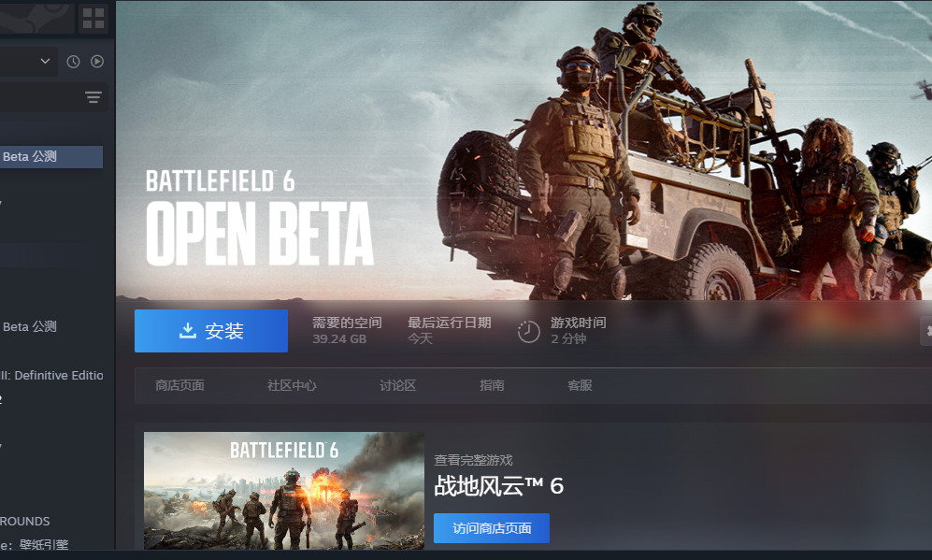Click the blue 安装 button

211,331
